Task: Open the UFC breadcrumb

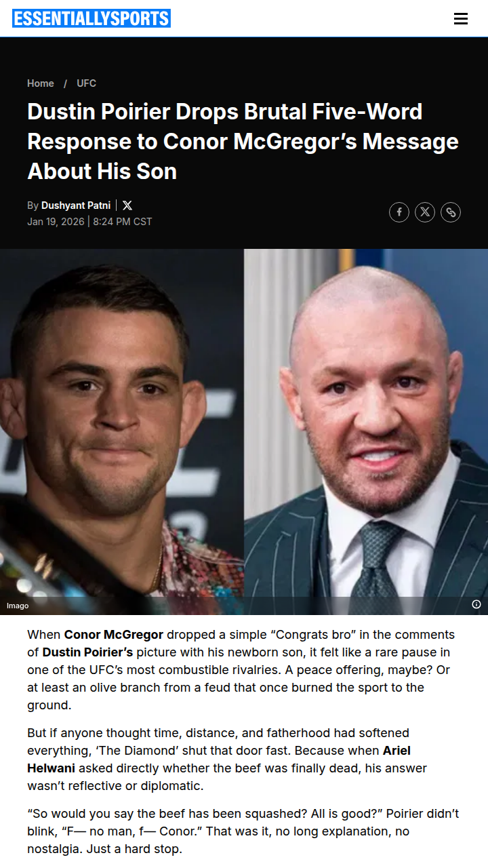Action: point(87,83)
